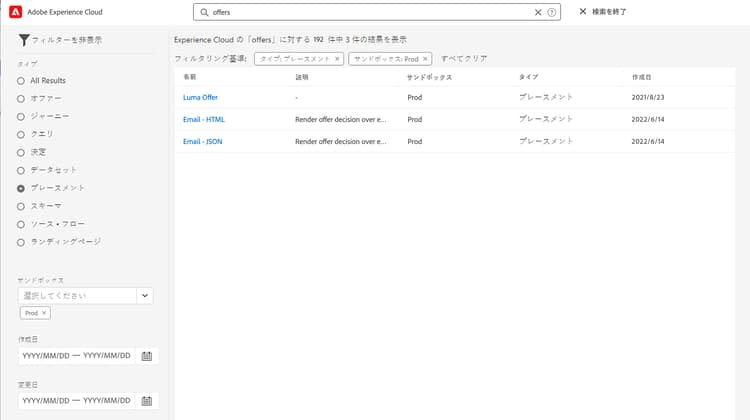Open the Email - JSON result

[x=202, y=141]
